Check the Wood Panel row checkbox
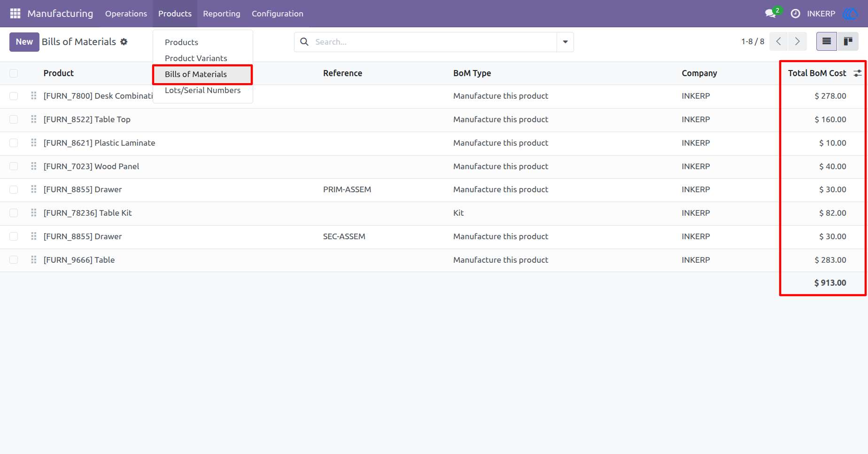This screenshot has width=868, height=454. [14, 166]
